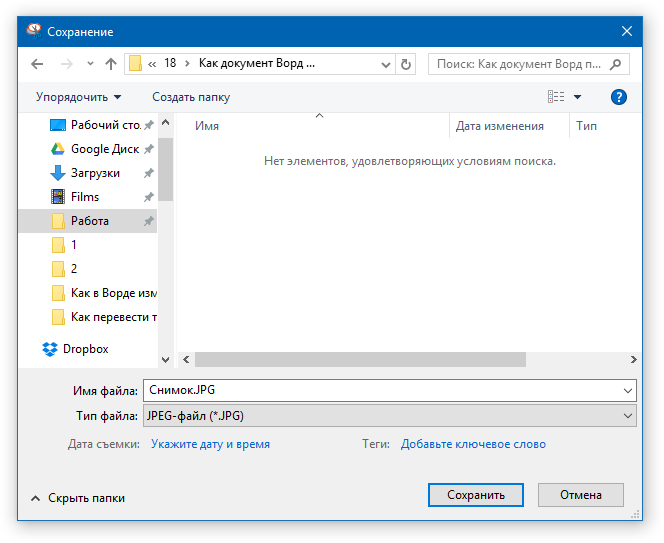Open the Упорядочить menu
664x543 pixels.
point(79,97)
